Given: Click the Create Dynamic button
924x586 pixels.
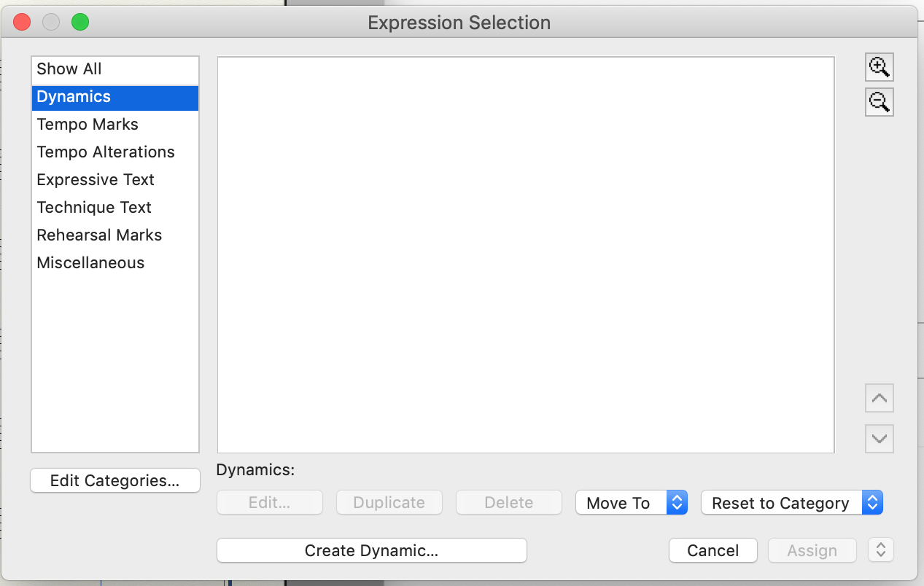Looking at the screenshot, I should (371, 550).
